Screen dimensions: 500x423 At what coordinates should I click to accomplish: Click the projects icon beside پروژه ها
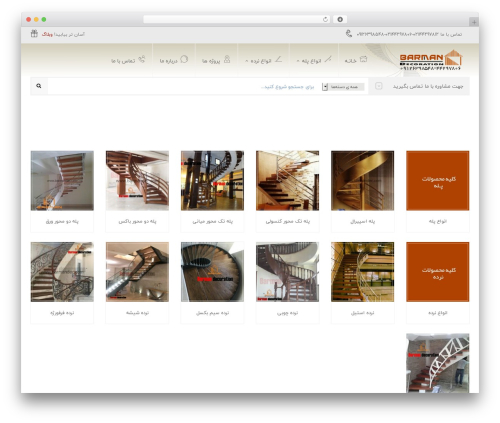pyautogui.click(x=227, y=59)
